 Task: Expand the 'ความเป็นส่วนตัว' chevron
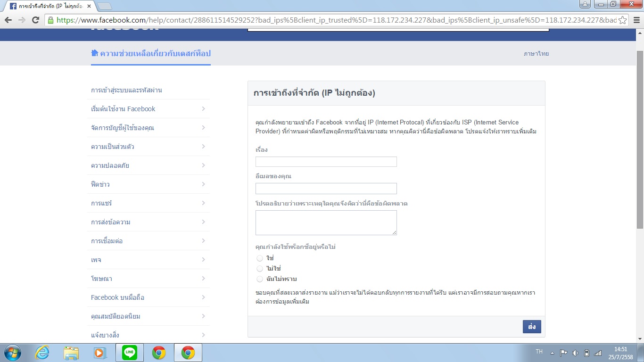pos(203,147)
